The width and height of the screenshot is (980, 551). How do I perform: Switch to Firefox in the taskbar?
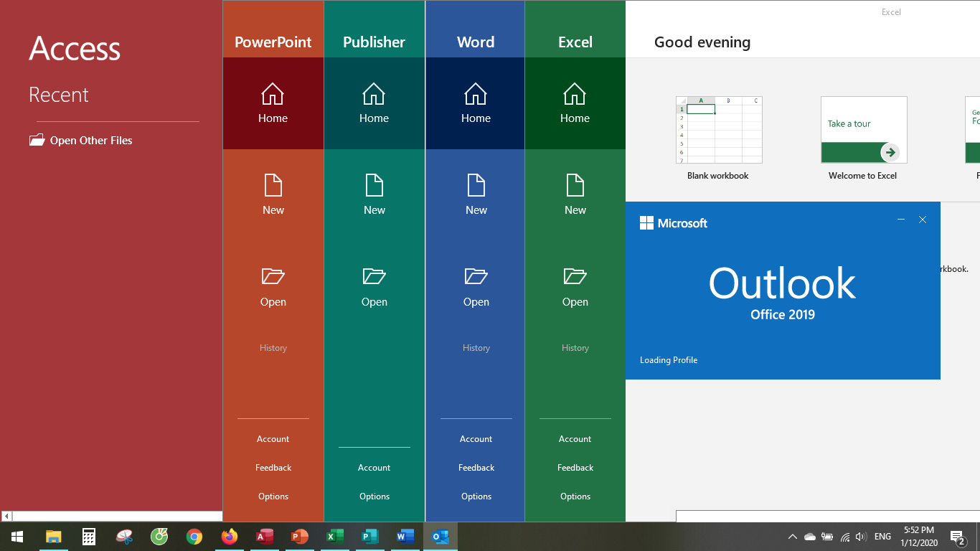click(230, 537)
